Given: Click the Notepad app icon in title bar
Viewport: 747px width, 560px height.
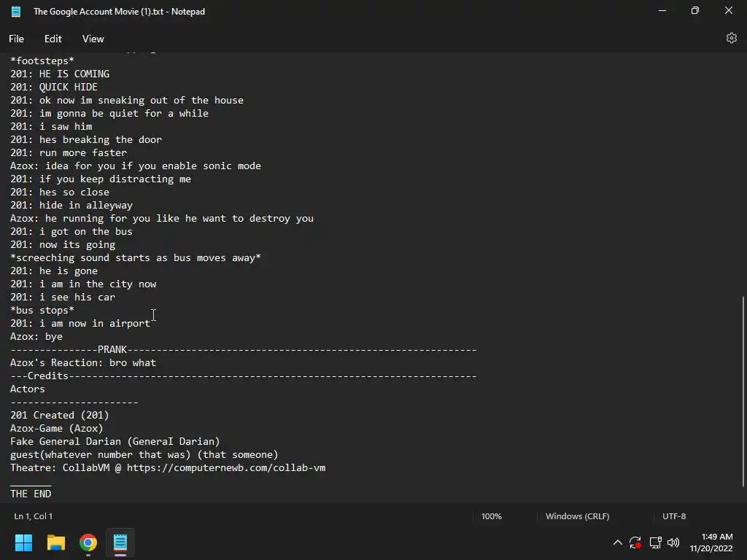Looking at the screenshot, I should click(16, 12).
